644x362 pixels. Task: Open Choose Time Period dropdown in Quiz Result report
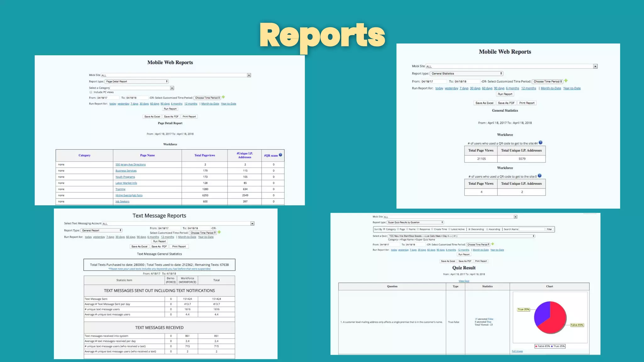(478, 244)
